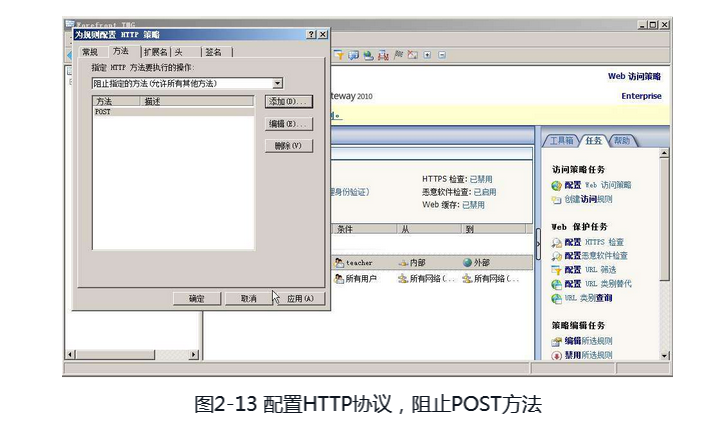Click the minus collapse toolbar icon
718x423 pixels.
coord(442,55)
